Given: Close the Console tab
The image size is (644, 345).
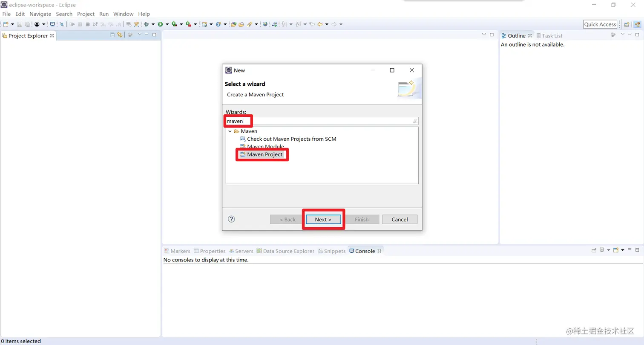Looking at the screenshot, I should (x=379, y=251).
